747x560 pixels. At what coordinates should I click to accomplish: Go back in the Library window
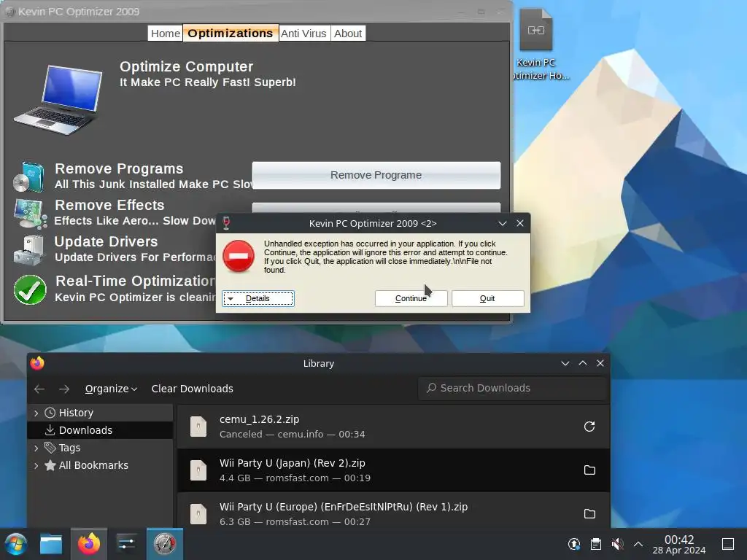click(x=39, y=389)
